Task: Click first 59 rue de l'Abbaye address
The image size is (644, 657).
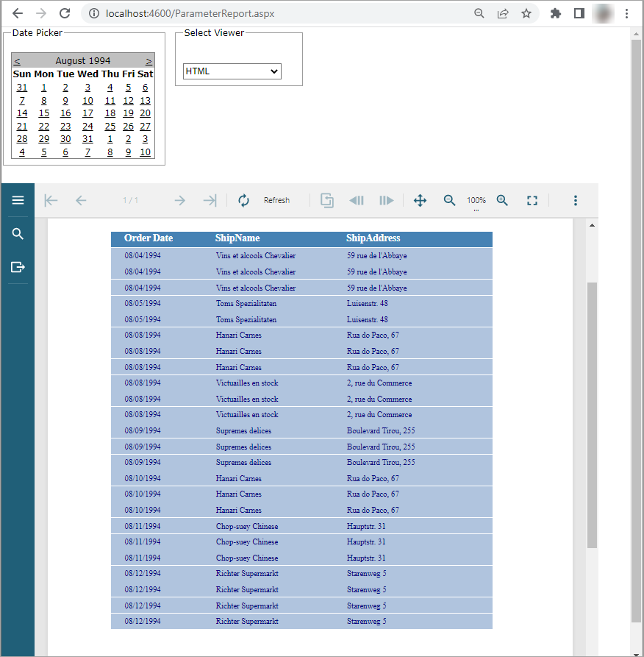Action: pyautogui.click(x=377, y=255)
